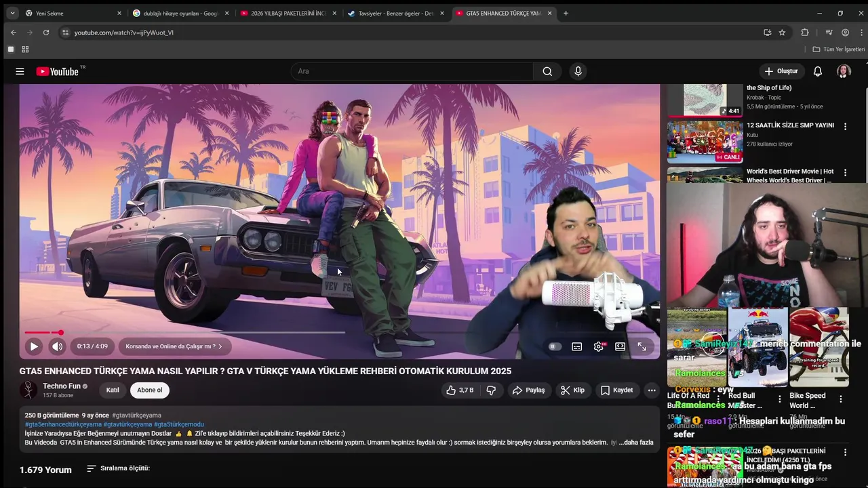Open the YouTube guide hamburger menu

pos(20,71)
